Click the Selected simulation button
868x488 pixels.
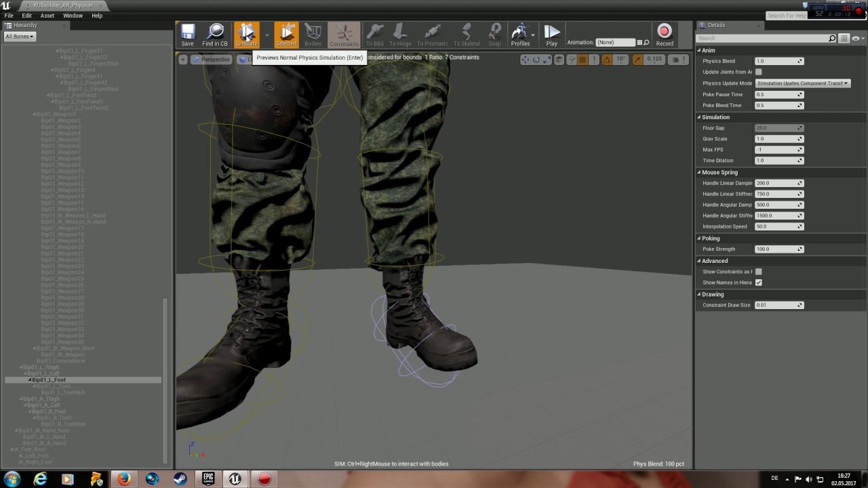(286, 35)
